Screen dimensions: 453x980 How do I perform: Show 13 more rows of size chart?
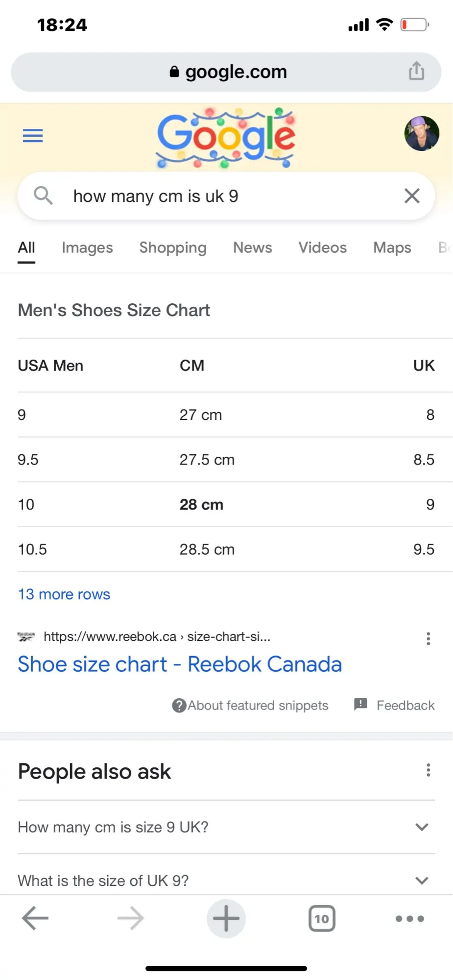click(64, 594)
